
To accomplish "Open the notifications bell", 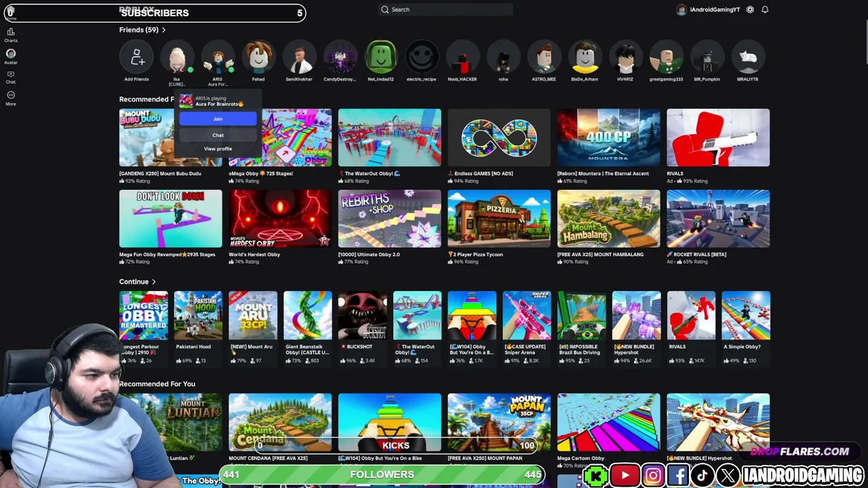I will click(765, 9).
